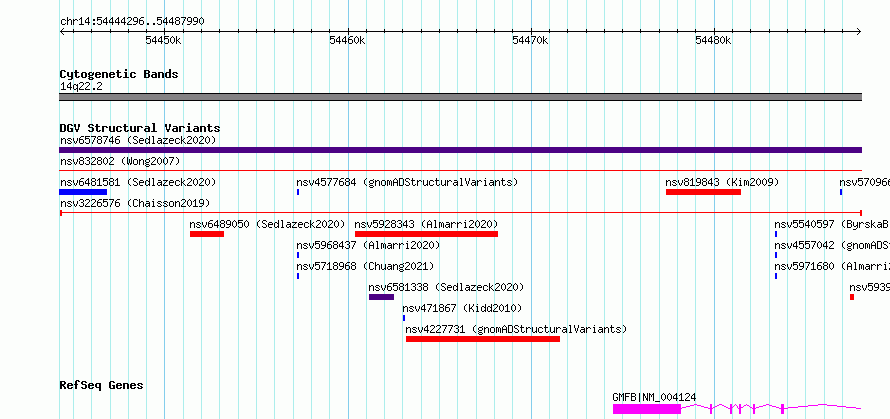Select the red nsv6489050 variant bar
The height and width of the screenshot is (419, 890).
tap(207, 234)
